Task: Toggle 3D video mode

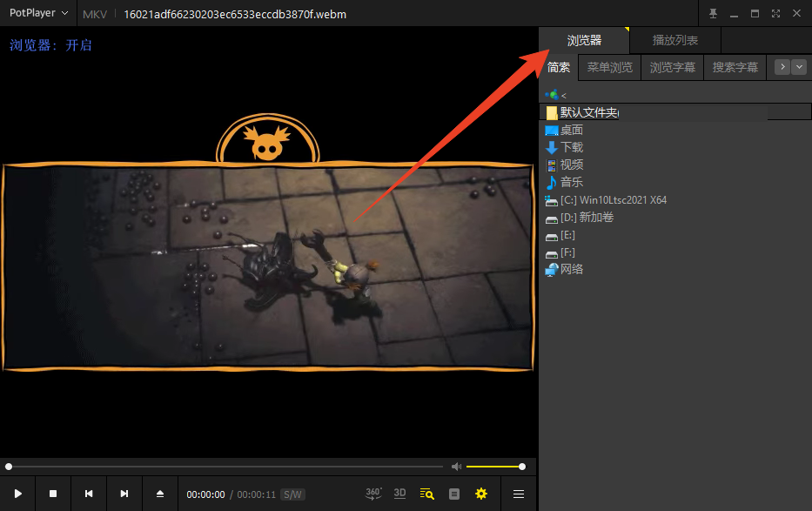Action: [x=399, y=494]
